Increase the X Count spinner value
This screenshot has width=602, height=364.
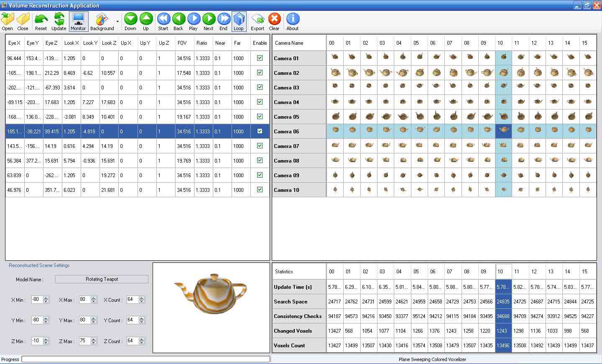(142, 298)
